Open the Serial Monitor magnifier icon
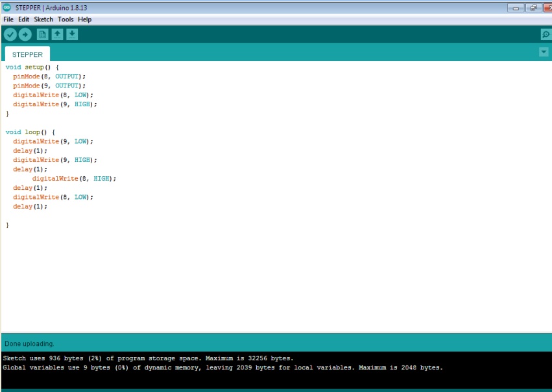Screen dimensions: 552x392 pyautogui.click(x=546, y=34)
